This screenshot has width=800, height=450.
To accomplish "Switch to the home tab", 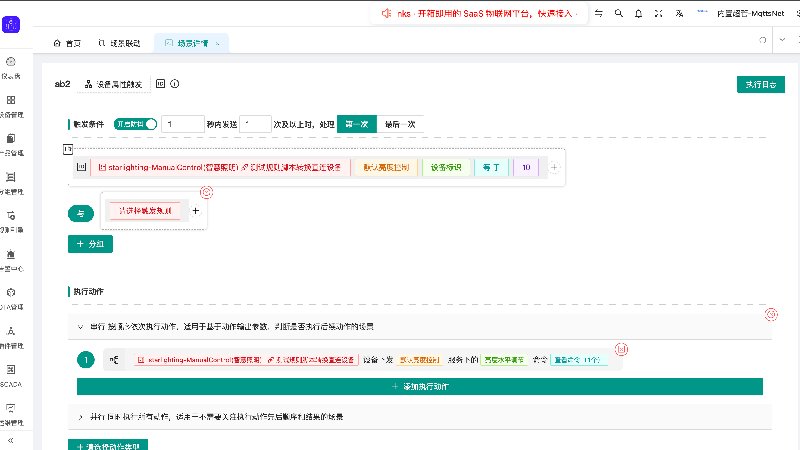I will [67, 43].
